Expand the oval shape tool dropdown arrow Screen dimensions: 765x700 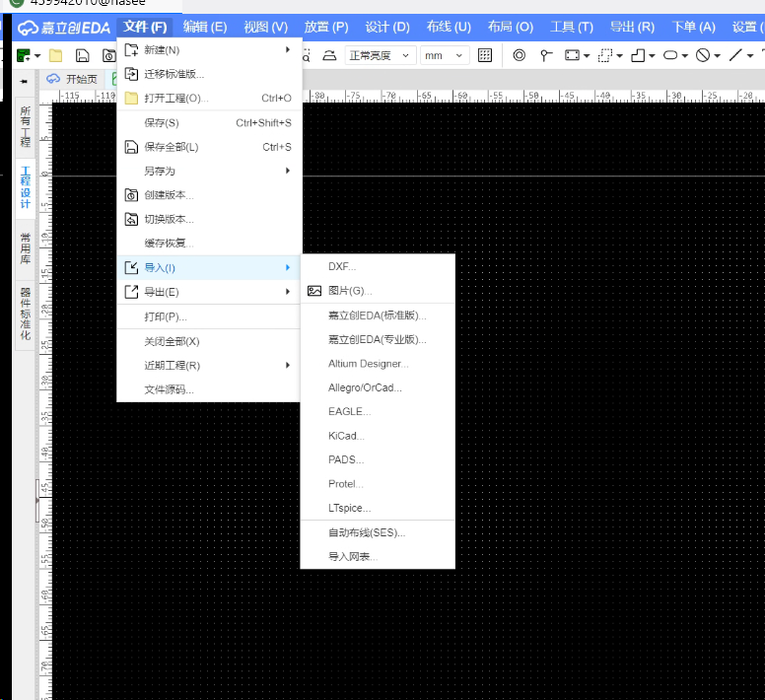click(x=685, y=56)
